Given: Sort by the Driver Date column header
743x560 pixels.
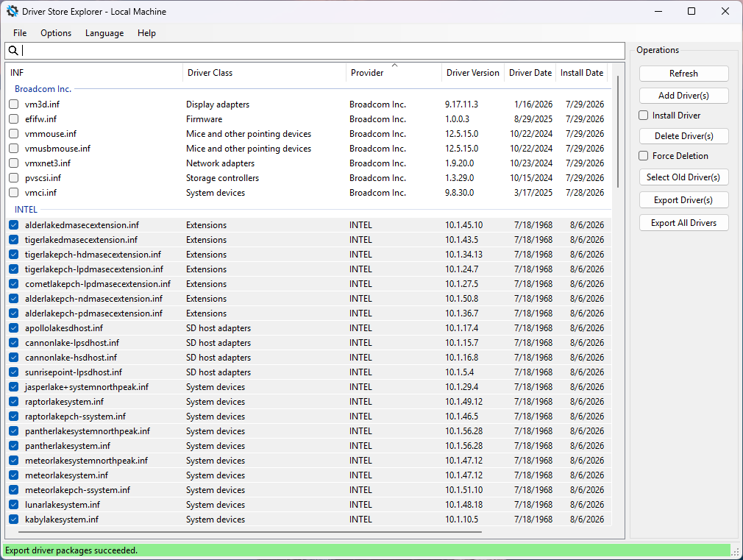Looking at the screenshot, I should click(530, 73).
